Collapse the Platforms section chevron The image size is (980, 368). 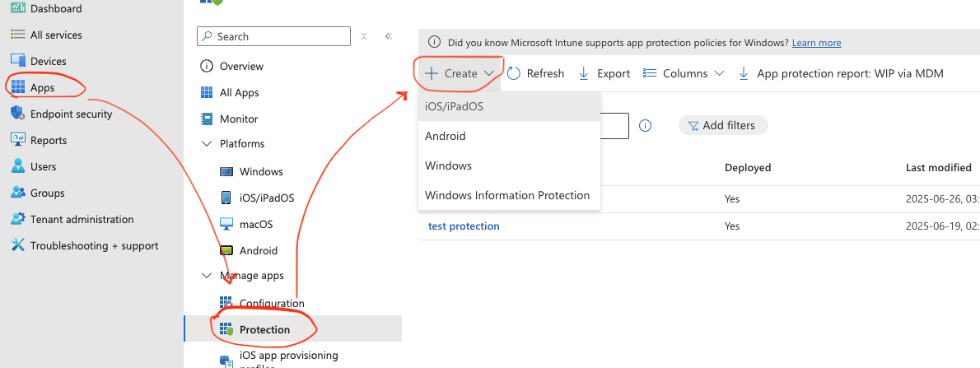[206, 144]
